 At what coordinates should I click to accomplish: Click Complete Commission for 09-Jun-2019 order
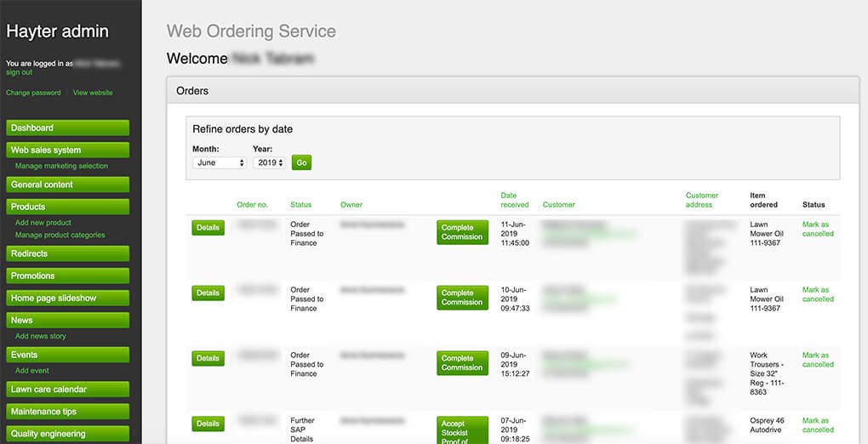462,363
